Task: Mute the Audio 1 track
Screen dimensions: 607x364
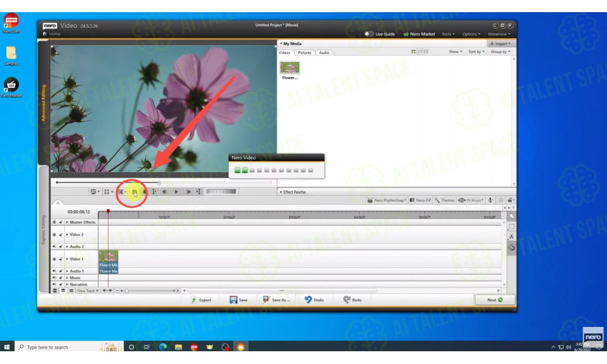Action: (x=54, y=271)
